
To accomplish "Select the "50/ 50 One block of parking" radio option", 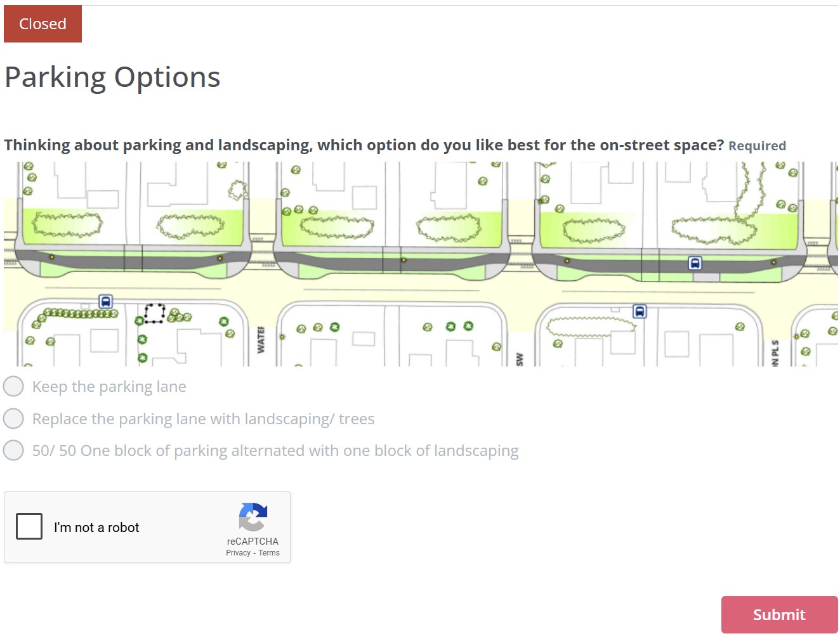I will [13, 450].
